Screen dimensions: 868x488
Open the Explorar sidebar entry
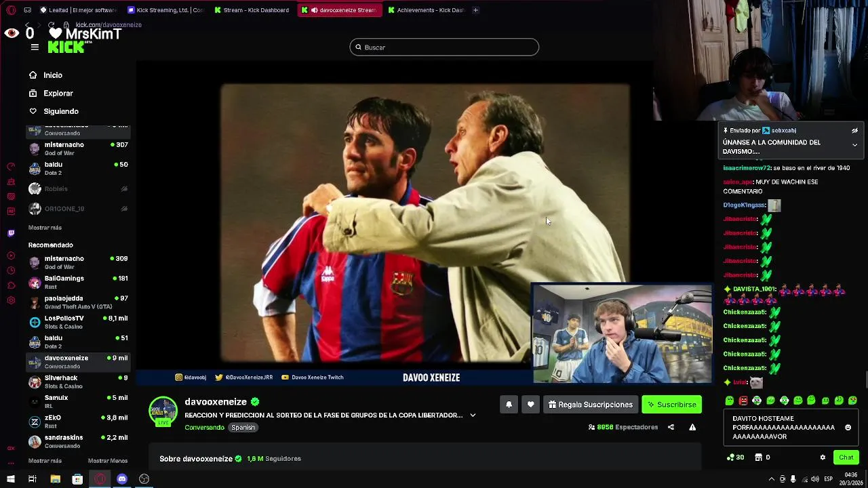click(x=51, y=93)
